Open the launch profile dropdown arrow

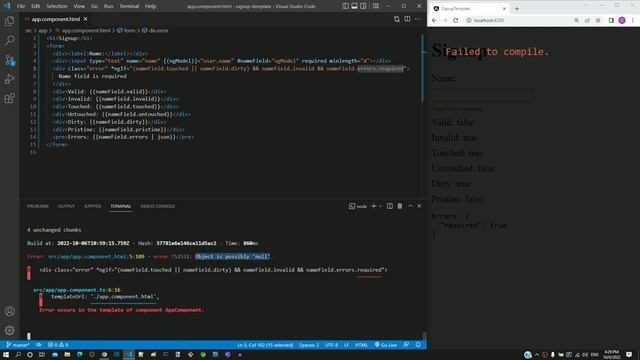click(x=380, y=206)
